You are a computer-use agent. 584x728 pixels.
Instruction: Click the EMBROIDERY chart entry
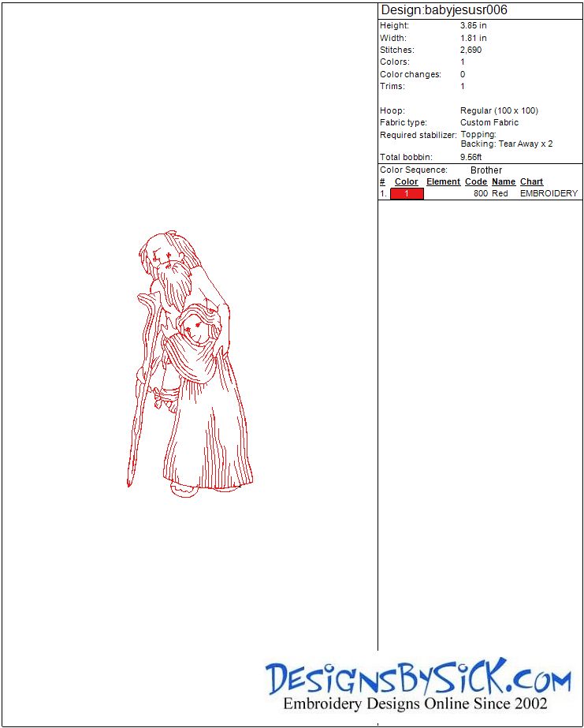click(x=549, y=193)
